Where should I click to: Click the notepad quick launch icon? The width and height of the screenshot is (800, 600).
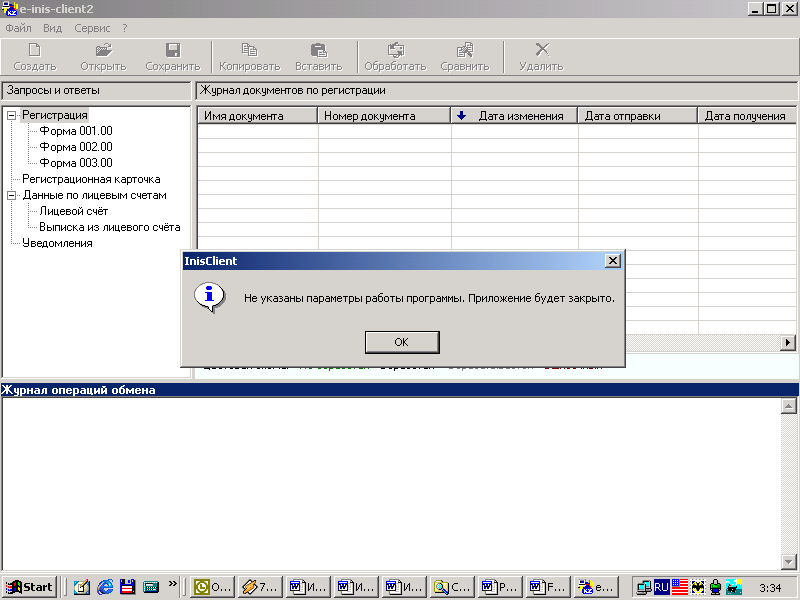pos(82,587)
